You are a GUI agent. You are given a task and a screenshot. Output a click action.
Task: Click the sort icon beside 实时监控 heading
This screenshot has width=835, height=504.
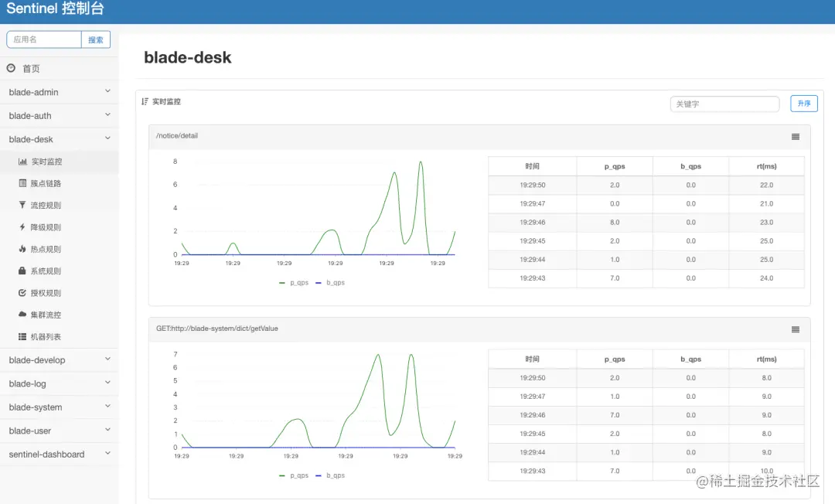tap(145, 101)
